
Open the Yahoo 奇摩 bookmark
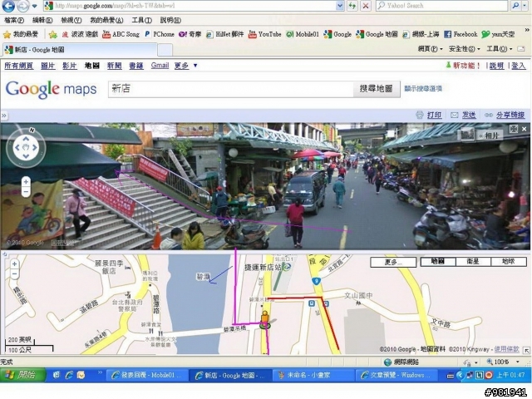[x=190, y=34]
